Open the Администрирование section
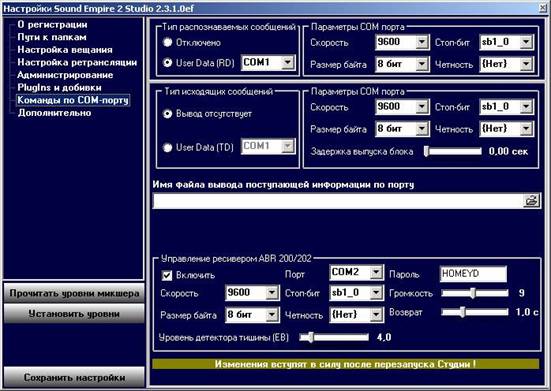The width and height of the screenshot is (551, 391). [65, 75]
